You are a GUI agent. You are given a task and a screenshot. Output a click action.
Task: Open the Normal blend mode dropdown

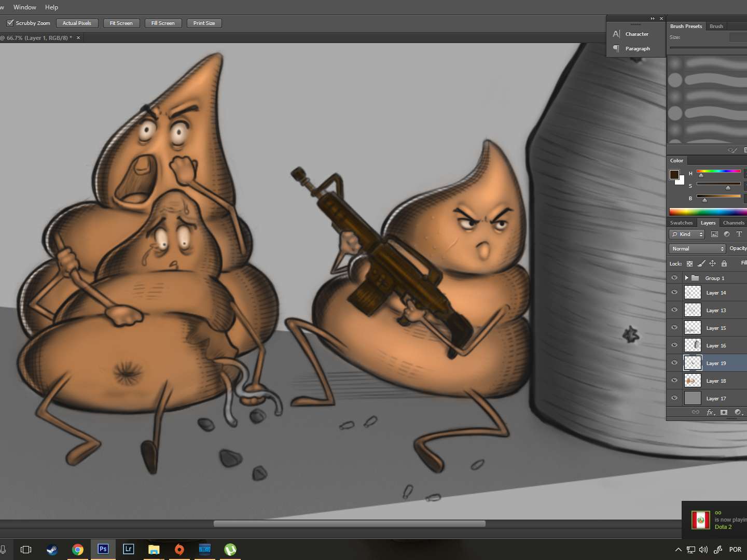coord(697,249)
